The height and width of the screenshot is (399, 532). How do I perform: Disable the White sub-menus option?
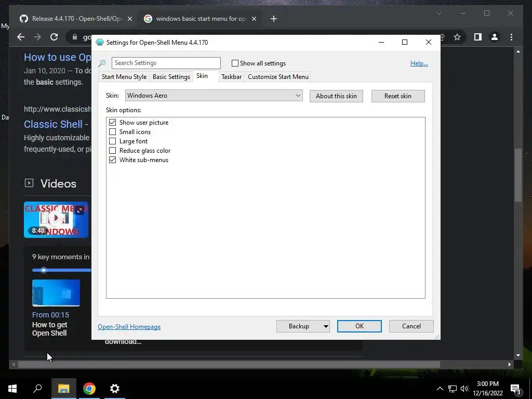click(x=112, y=160)
